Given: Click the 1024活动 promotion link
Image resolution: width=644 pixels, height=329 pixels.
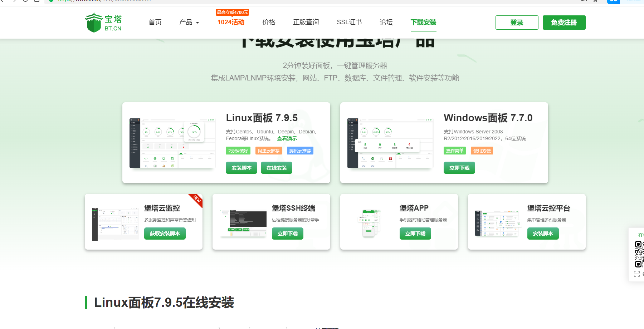Looking at the screenshot, I should pos(231,22).
